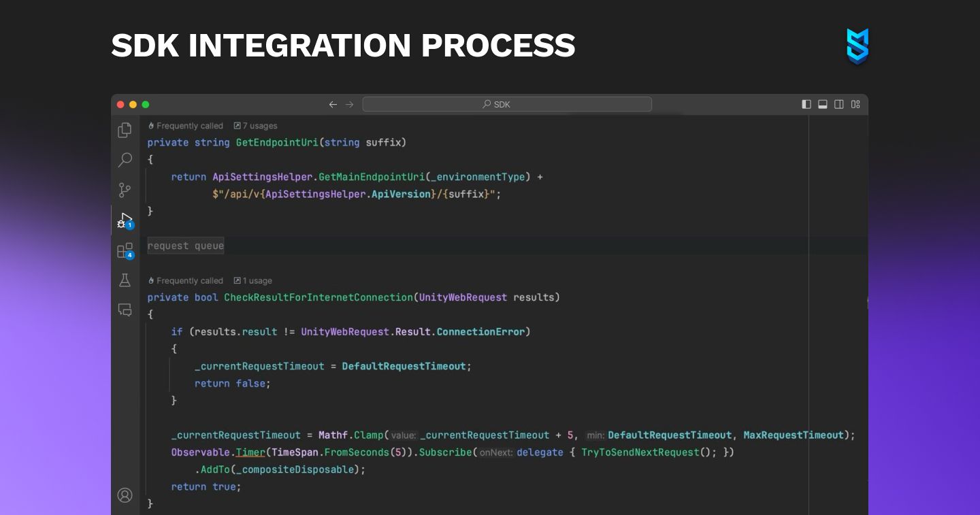980x515 pixels.
Task: Open the Accounts menu icon
Action: coord(125,495)
